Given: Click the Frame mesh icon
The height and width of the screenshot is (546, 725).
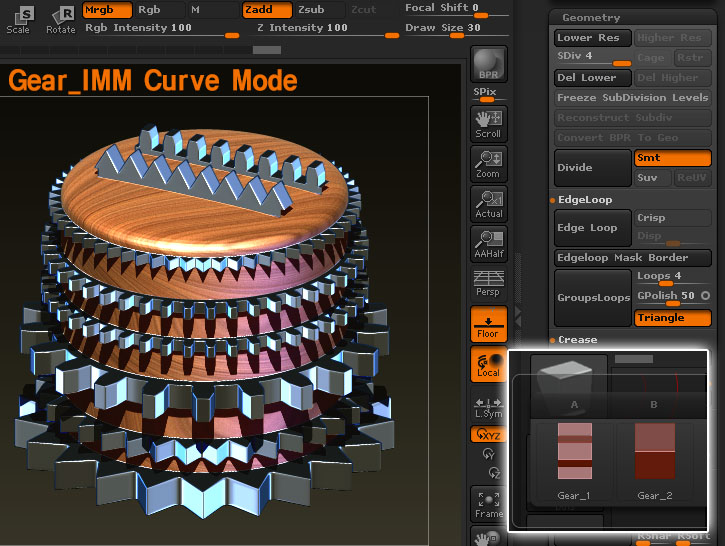Looking at the screenshot, I should 488,503.
